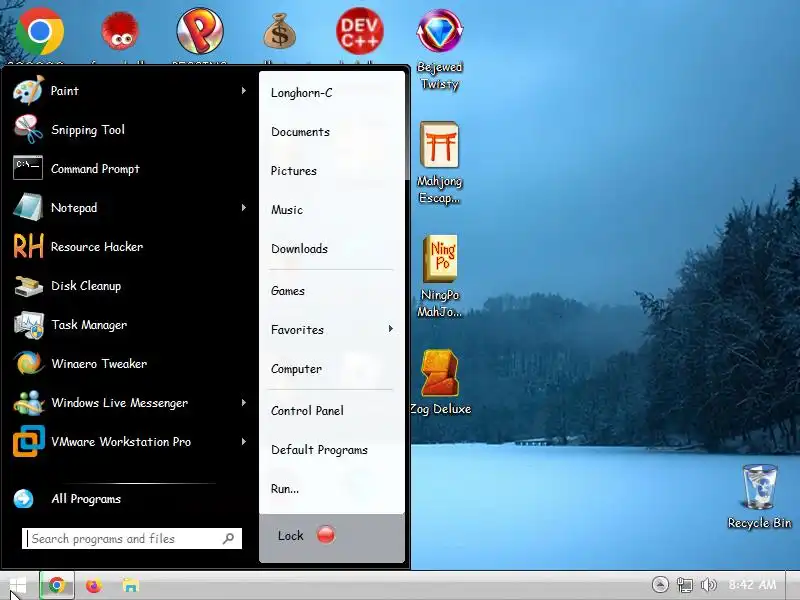Image resolution: width=800 pixels, height=600 pixels.
Task: Open the Longhorn-C user folder
Action: click(x=302, y=93)
